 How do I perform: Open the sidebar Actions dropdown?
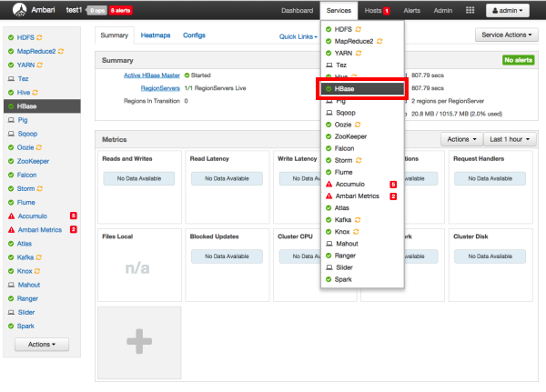click(x=42, y=345)
